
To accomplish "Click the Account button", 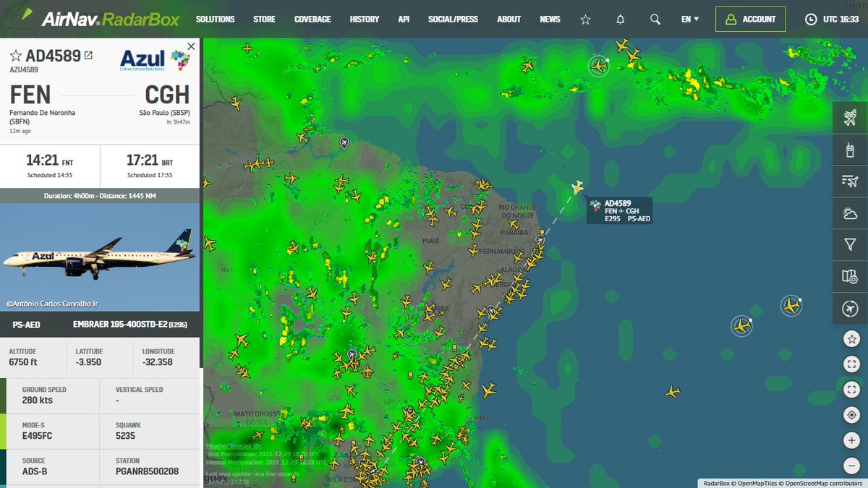I will pyautogui.click(x=750, y=20).
